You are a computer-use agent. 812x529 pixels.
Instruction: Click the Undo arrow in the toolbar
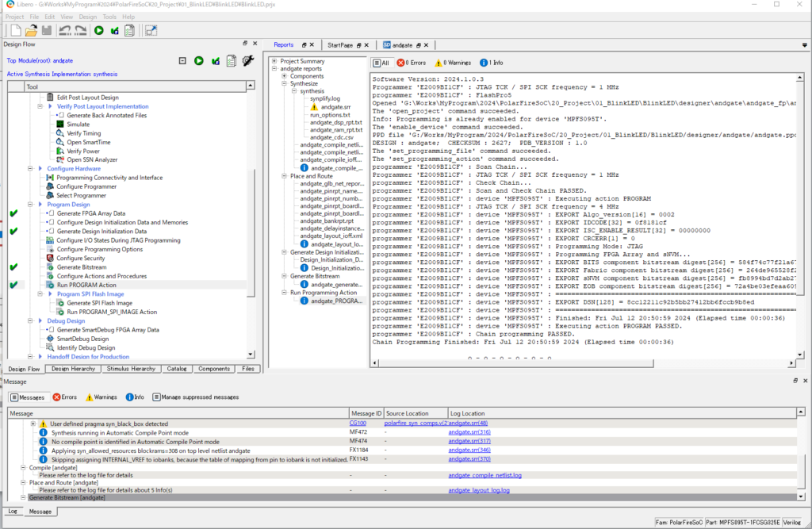pos(65,31)
